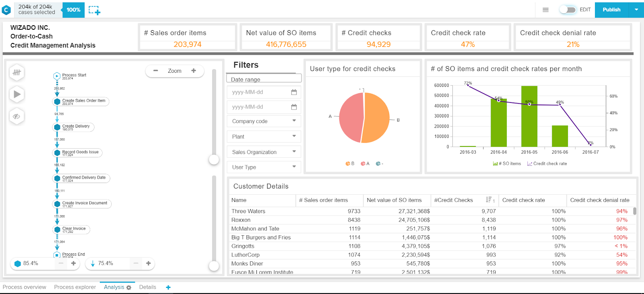Click the Publish button

(x=611, y=10)
